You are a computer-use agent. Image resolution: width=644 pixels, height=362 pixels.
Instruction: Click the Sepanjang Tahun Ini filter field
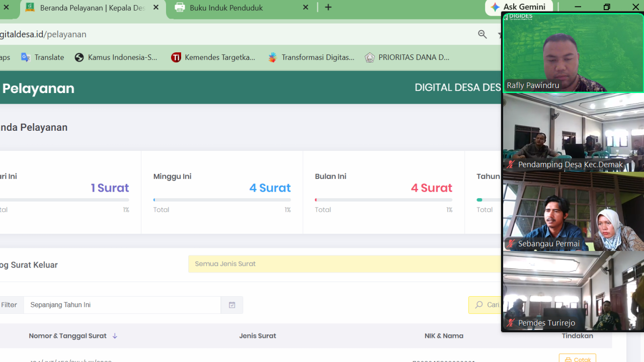pos(122,305)
